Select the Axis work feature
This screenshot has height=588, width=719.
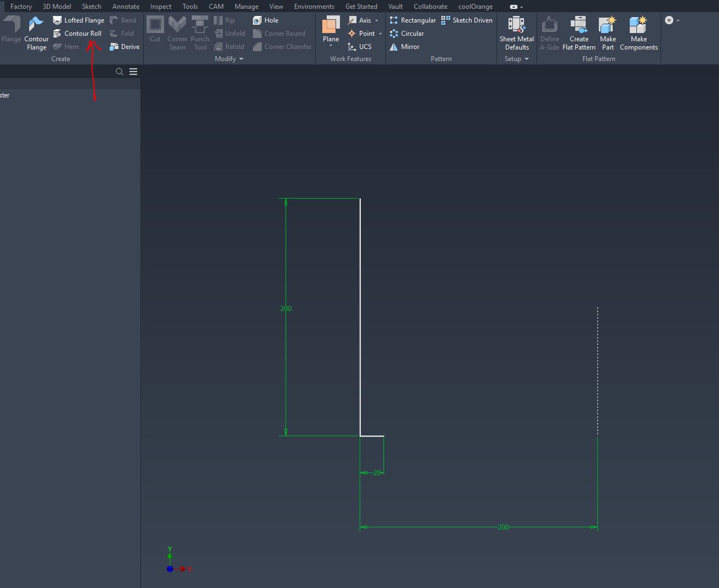[x=360, y=20]
